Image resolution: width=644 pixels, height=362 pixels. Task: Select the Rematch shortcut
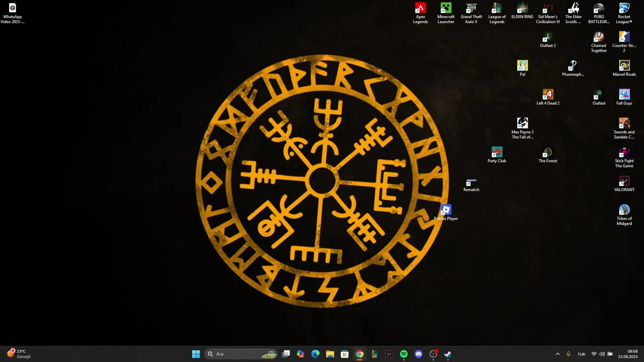point(471,185)
